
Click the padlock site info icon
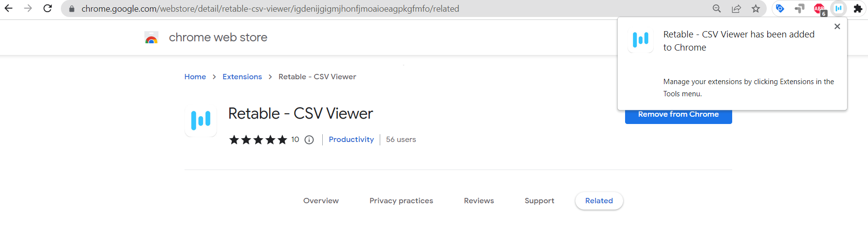click(72, 9)
